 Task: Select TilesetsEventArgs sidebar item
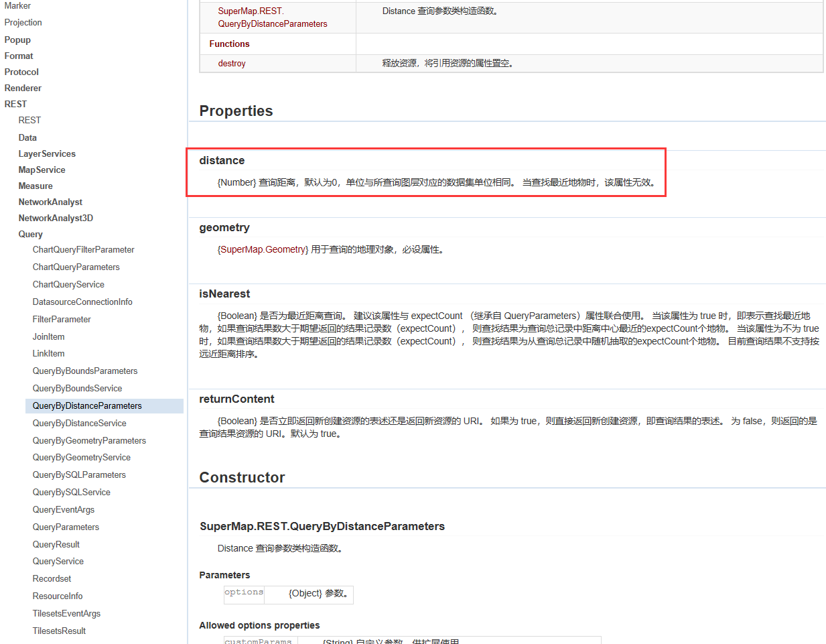pos(66,613)
